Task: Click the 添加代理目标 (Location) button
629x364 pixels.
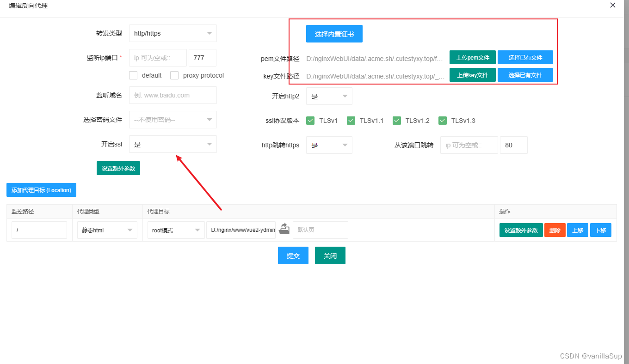Action: [x=41, y=190]
